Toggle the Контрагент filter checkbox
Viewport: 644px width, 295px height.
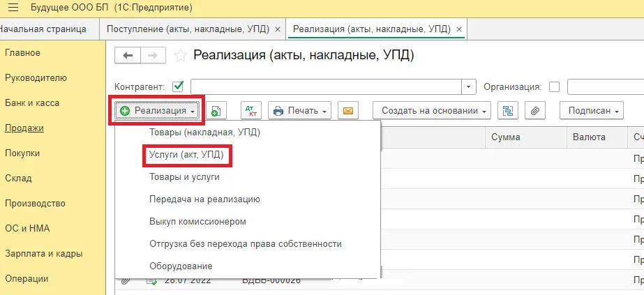(x=178, y=87)
